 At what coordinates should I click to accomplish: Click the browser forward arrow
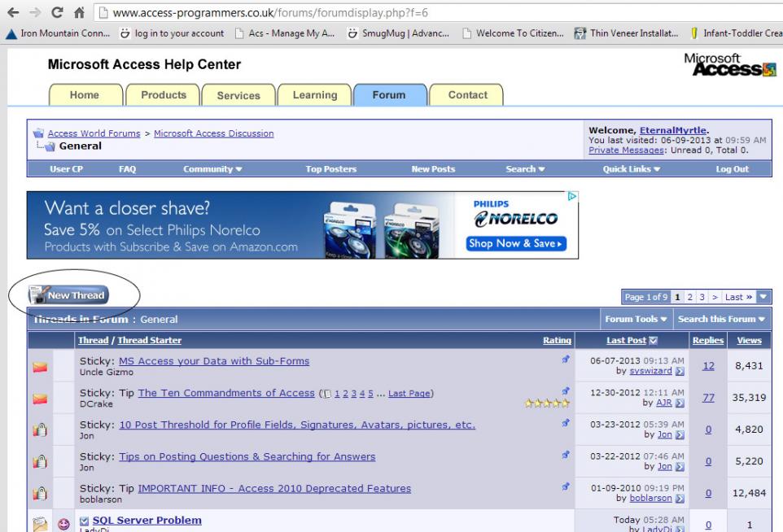[35, 12]
